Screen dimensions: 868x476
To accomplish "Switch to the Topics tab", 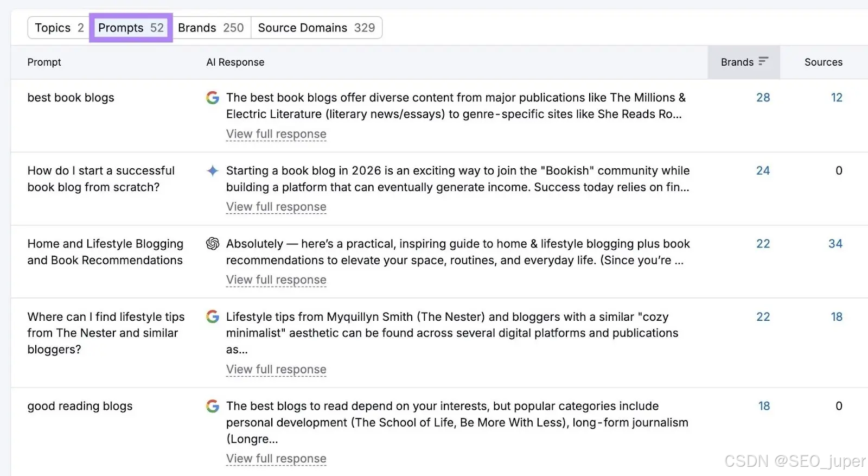I will pyautogui.click(x=59, y=28).
